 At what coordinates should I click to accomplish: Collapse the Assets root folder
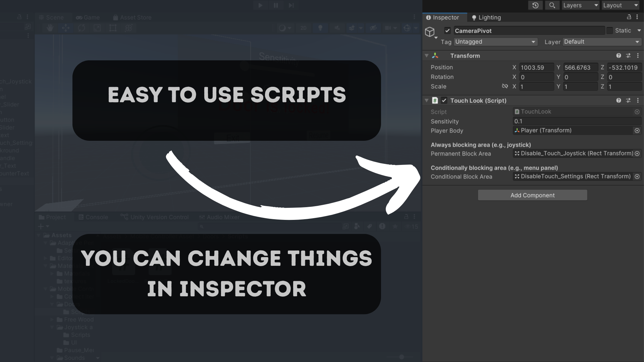coord(39,235)
